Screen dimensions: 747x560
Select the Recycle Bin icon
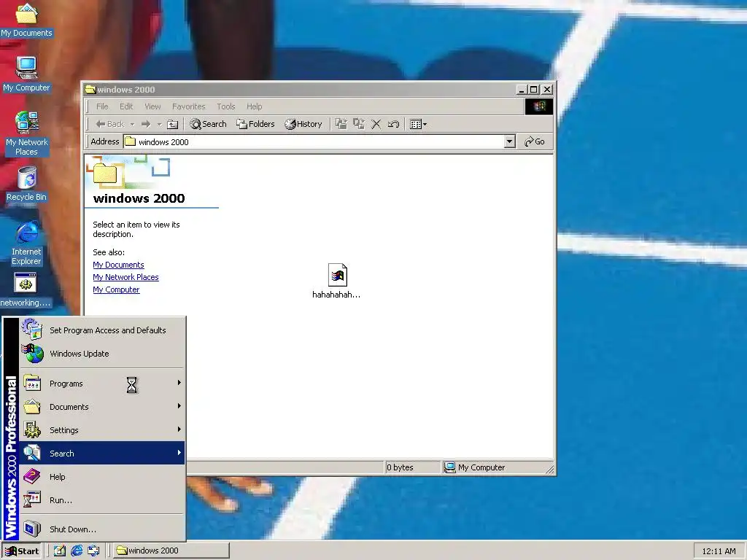click(26, 184)
